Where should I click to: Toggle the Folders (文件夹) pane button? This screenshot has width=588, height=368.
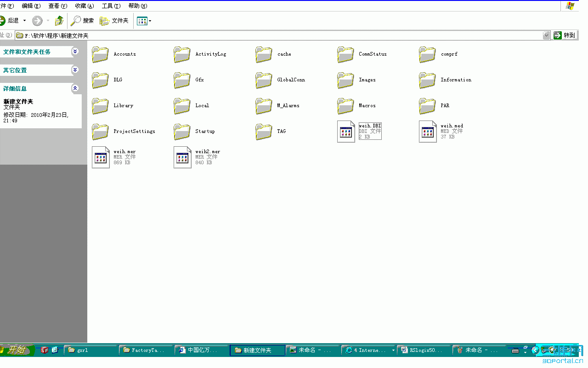[114, 21]
